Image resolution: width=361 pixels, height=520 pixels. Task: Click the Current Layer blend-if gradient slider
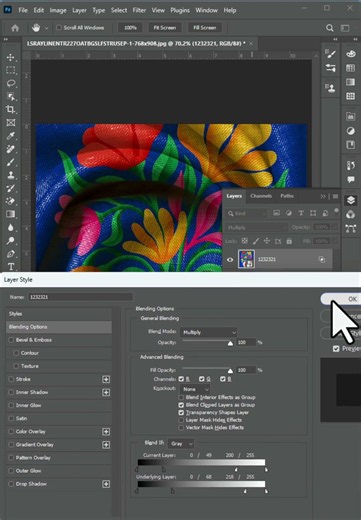coord(201,463)
